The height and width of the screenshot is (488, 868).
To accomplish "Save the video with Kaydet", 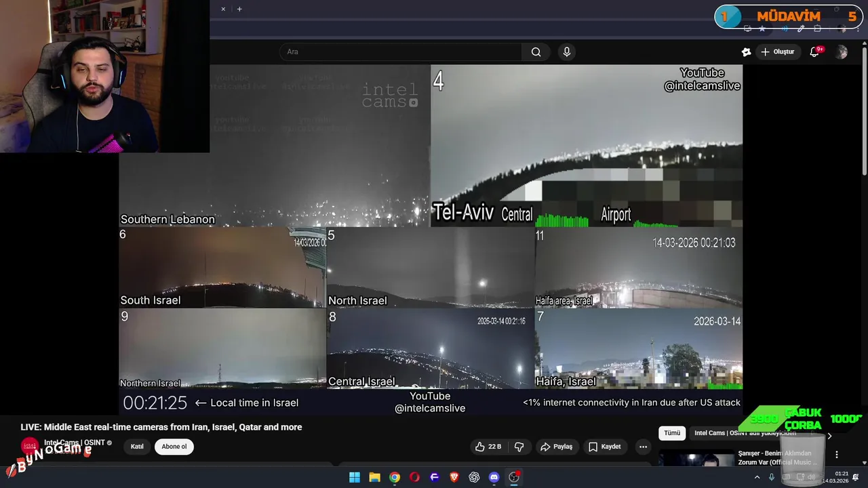I will (x=605, y=447).
